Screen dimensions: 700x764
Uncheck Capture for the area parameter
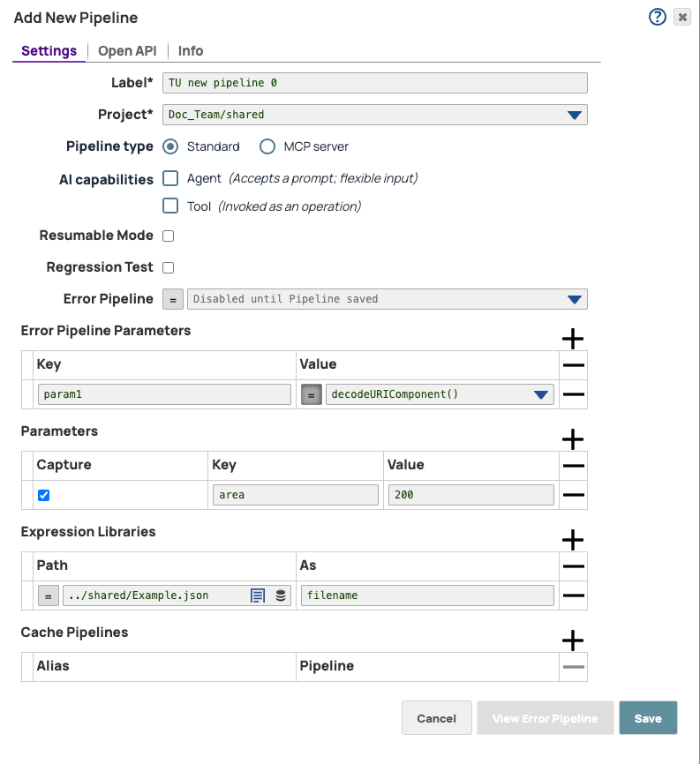[43, 495]
